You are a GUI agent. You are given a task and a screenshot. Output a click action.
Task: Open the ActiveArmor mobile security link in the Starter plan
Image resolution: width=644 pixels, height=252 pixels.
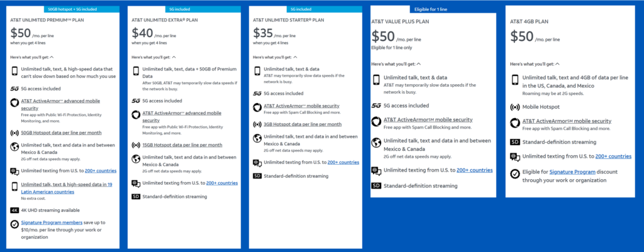tap(301, 106)
